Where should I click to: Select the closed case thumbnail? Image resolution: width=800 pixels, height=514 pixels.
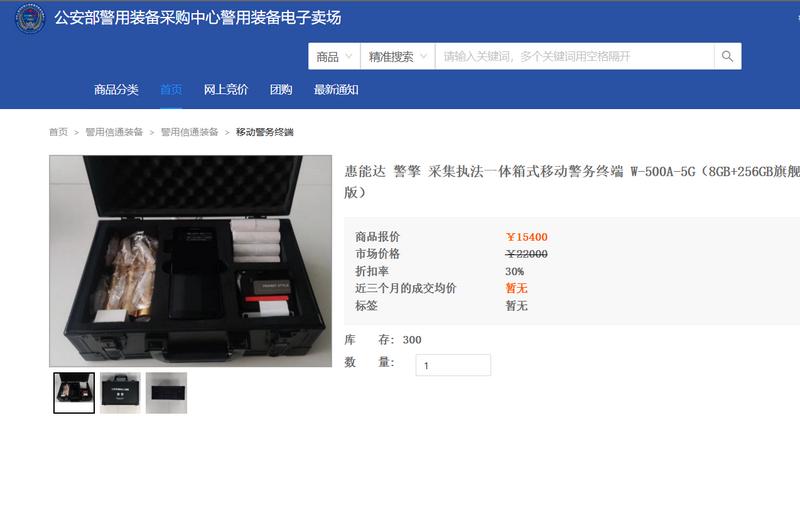(120, 393)
